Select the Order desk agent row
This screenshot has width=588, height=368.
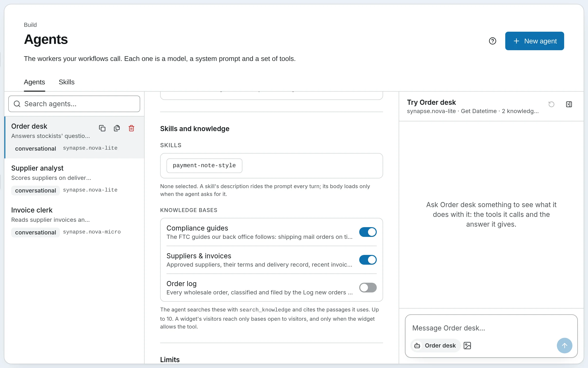coord(74,137)
